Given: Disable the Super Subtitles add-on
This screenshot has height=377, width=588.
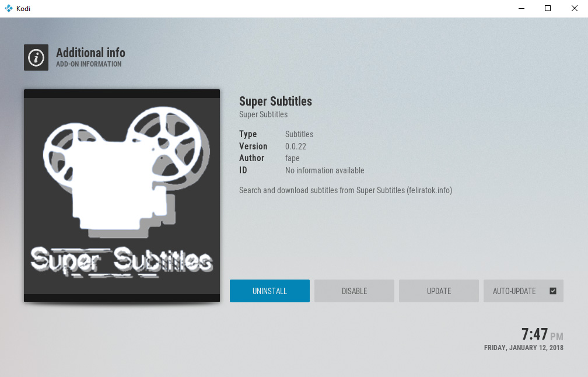Looking at the screenshot, I should (354, 291).
